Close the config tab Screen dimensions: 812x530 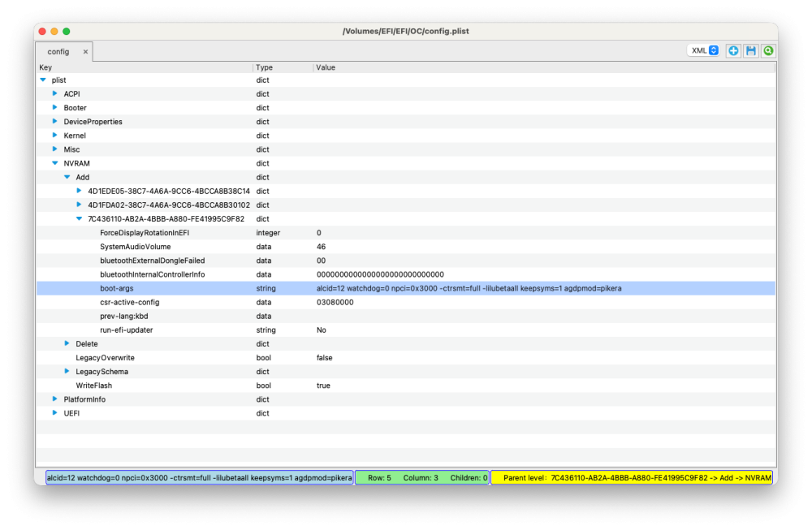pyautogui.click(x=85, y=52)
